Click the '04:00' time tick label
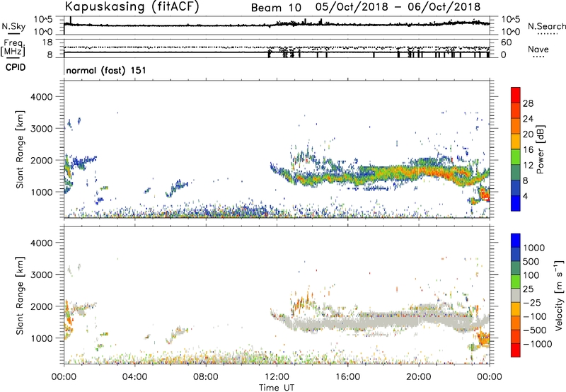 pos(134,377)
